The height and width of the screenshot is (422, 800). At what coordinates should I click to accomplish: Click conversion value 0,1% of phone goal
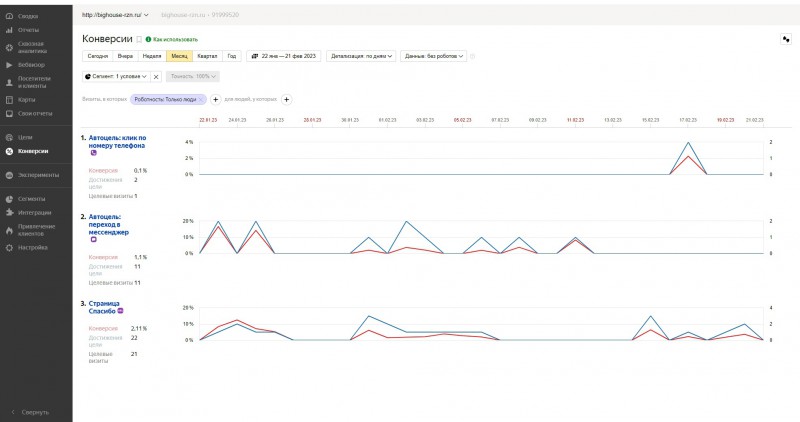pos(140,170)
